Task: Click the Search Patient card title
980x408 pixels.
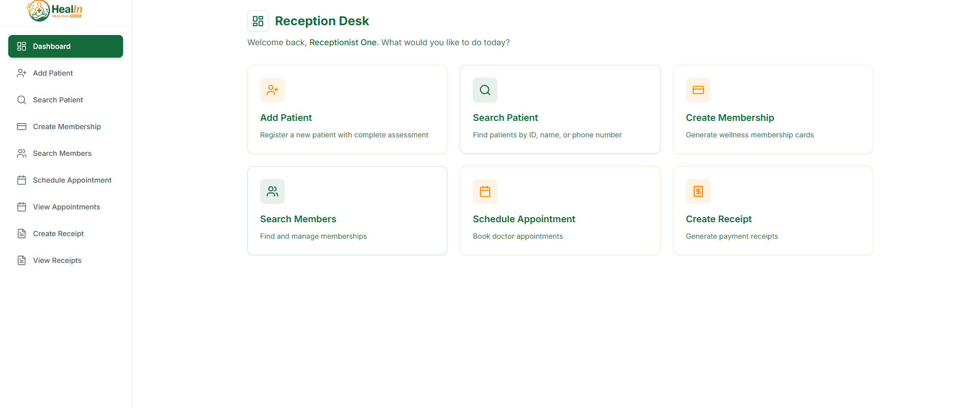Action: (505, 118)
